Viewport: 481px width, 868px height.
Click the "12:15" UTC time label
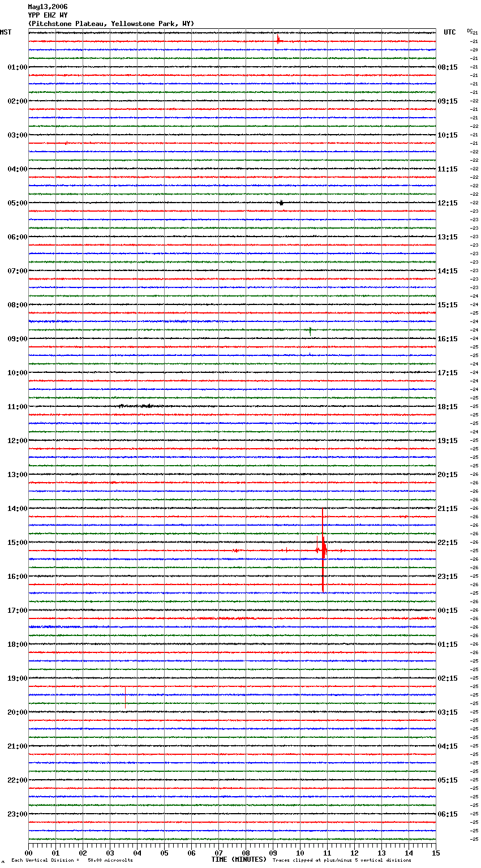tap(448, 203)
